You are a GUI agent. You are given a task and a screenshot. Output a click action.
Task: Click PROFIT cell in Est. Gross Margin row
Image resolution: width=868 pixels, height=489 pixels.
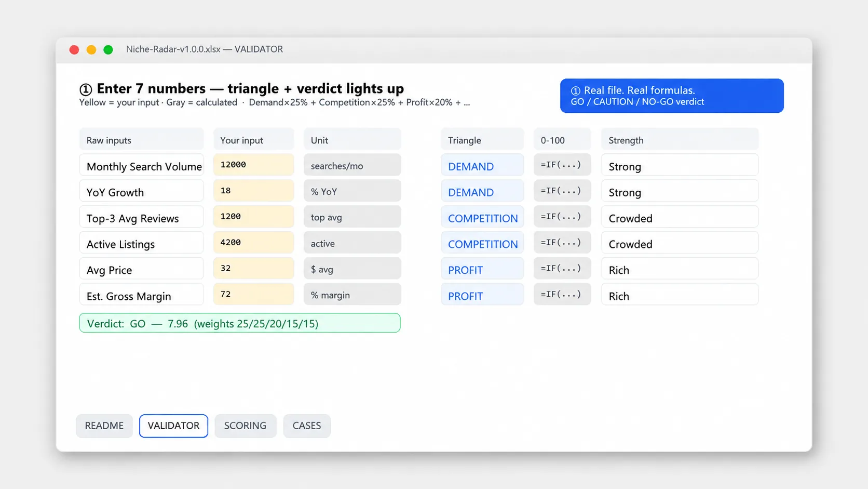click(482, 295)
